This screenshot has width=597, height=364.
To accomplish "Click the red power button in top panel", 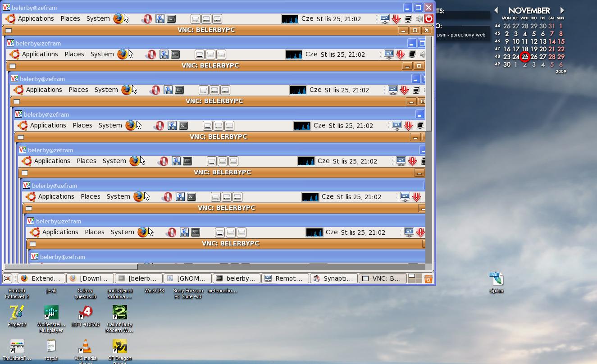I will point(428,19).
